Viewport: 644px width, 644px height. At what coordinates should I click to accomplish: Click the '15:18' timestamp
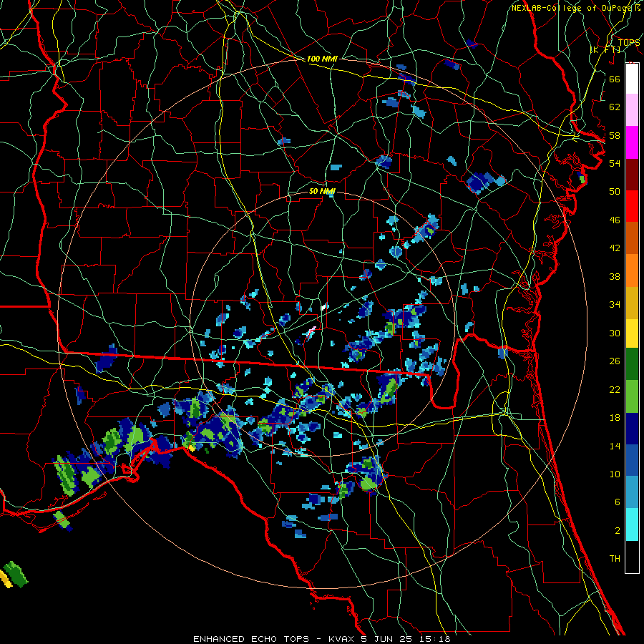pyautogui.click(x=435, y=639)
